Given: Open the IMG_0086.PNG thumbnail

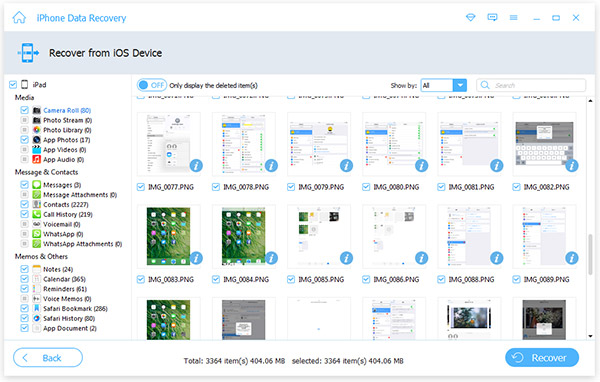Looking at the screenshot, I should (x=394, y=237).
